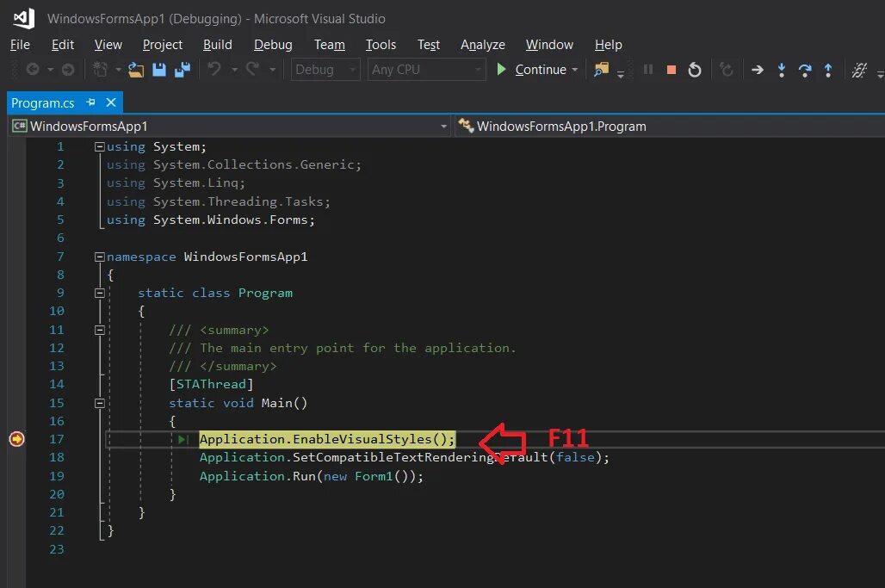
Task: Collapse the Main() method block
Action: pyautogui.click(x=99, y=403)
